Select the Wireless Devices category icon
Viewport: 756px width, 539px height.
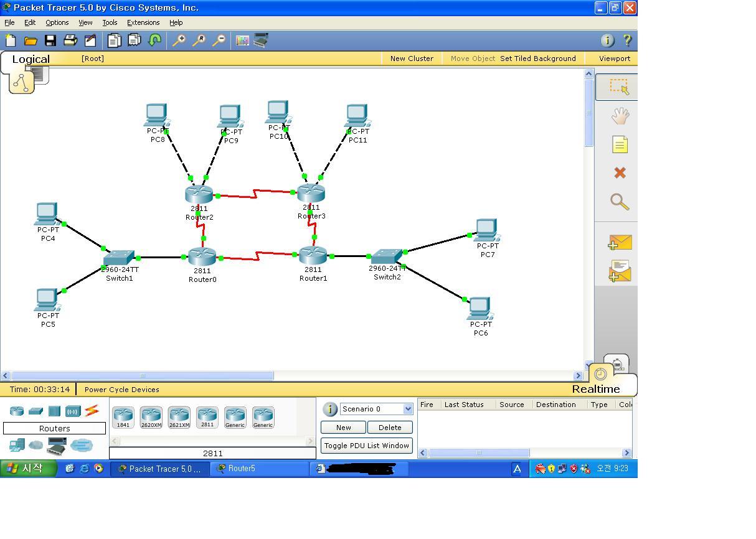point(73,411)
